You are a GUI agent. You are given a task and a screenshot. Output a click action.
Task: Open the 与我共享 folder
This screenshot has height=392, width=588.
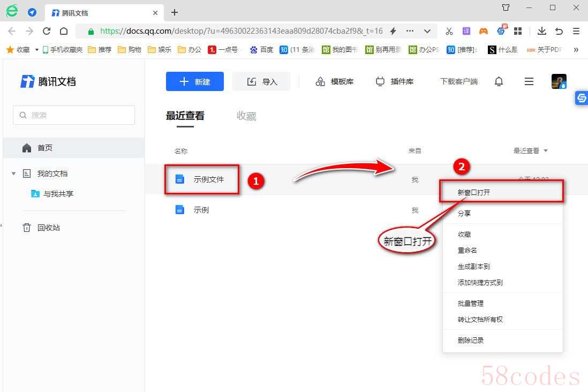tap(52, 194)
